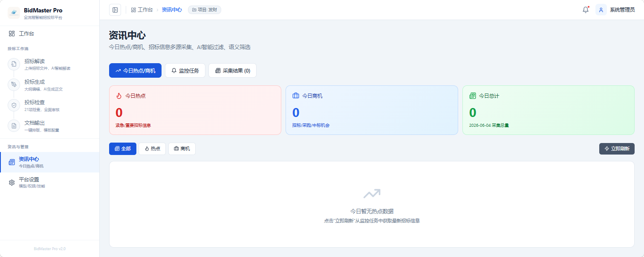
Task: Filter by 商机
Action: pos(182,149)
